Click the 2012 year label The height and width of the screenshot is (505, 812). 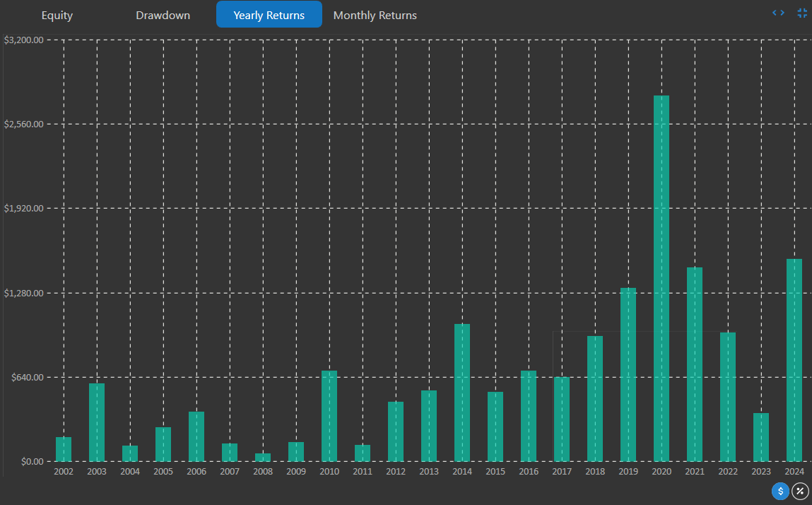coord(396,471)
